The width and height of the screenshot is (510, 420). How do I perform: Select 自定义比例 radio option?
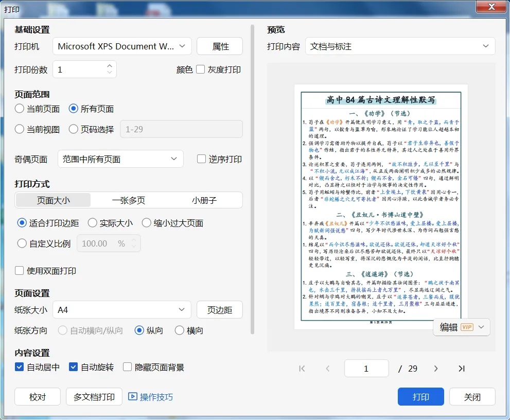[x=22, y=243]
